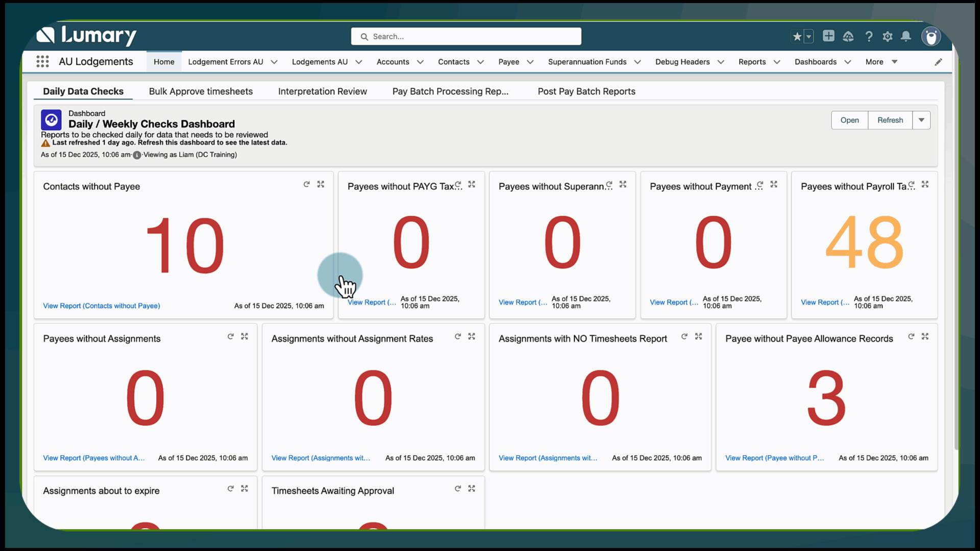980x551 pixels.
Task: Click the user profile avatar
Action: pos(931,36)
